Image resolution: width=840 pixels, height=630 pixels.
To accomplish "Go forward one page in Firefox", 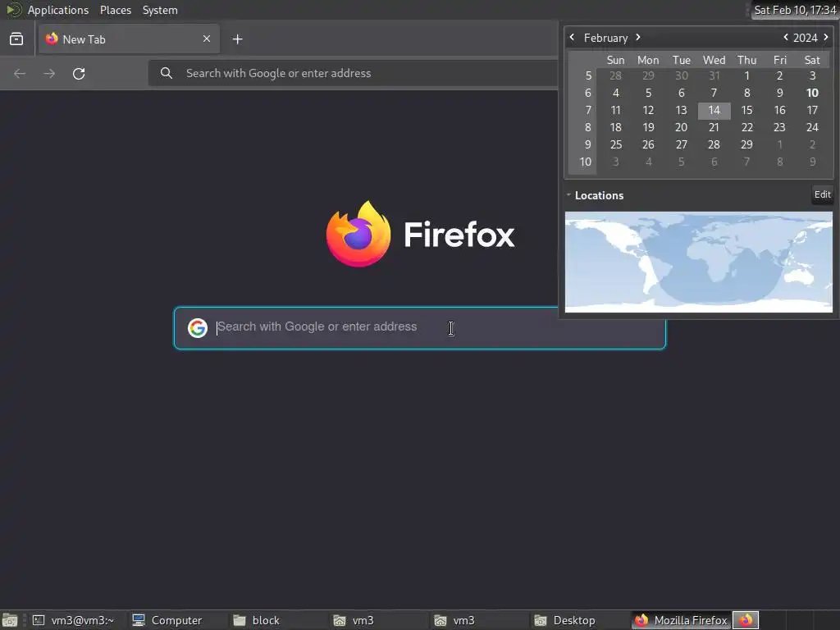I will pos(49,73).
